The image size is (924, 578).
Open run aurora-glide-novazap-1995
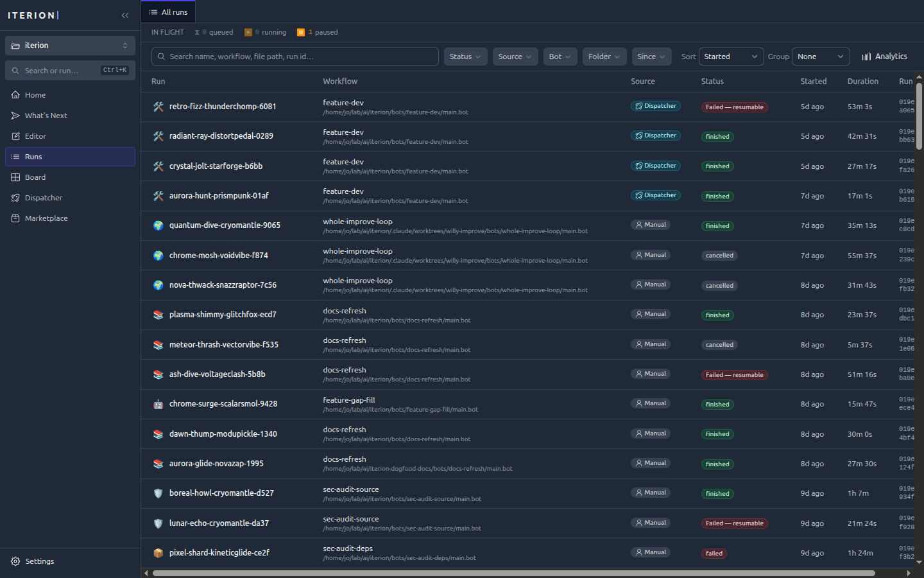click(x=216, y=464)
